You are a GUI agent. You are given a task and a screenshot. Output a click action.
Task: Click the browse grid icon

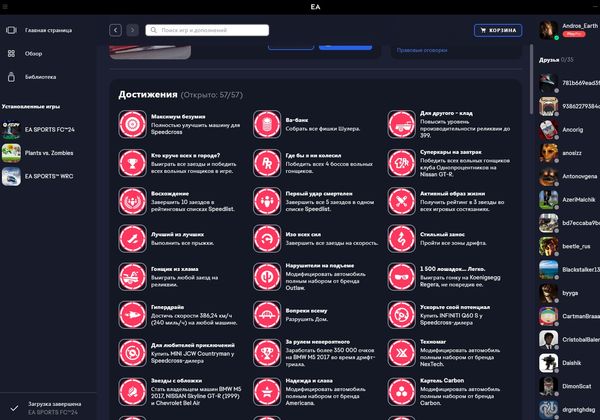point(11,54)
